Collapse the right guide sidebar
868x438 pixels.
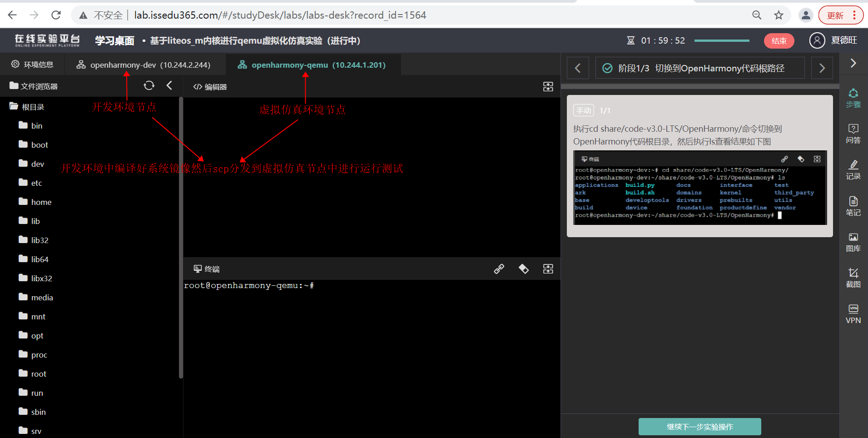click(x=853, y=63)
